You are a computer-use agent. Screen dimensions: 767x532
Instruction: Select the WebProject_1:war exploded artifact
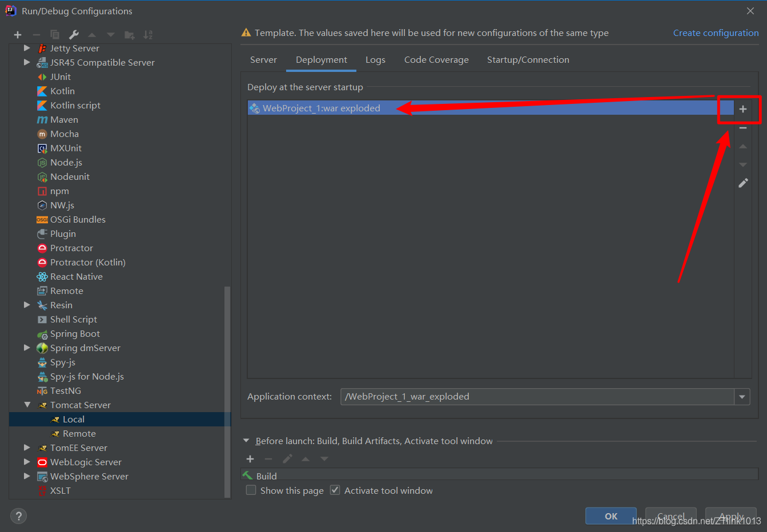(491, 108)
